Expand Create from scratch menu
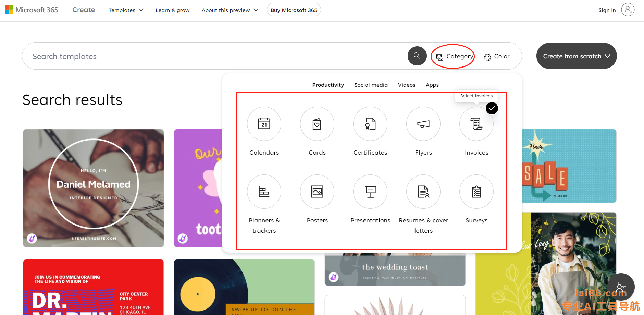This screenshot has height=315, width=644. 577,56
